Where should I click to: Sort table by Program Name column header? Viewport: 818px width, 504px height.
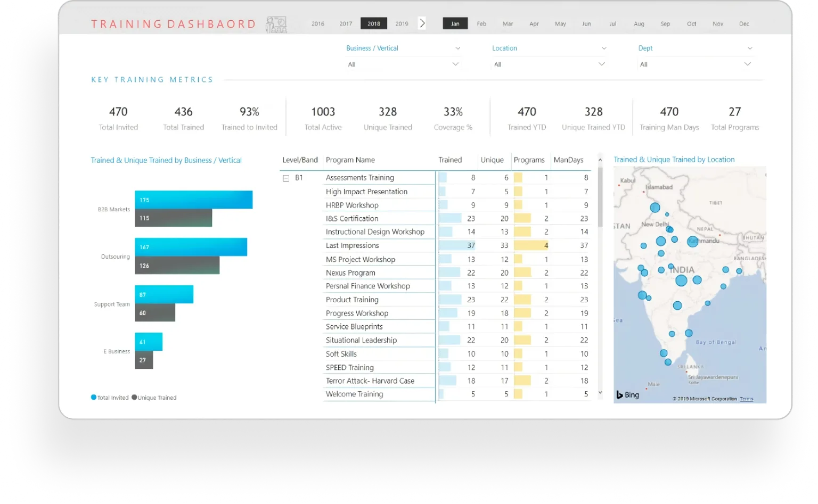pyautogui.click(x=350, y=160)
